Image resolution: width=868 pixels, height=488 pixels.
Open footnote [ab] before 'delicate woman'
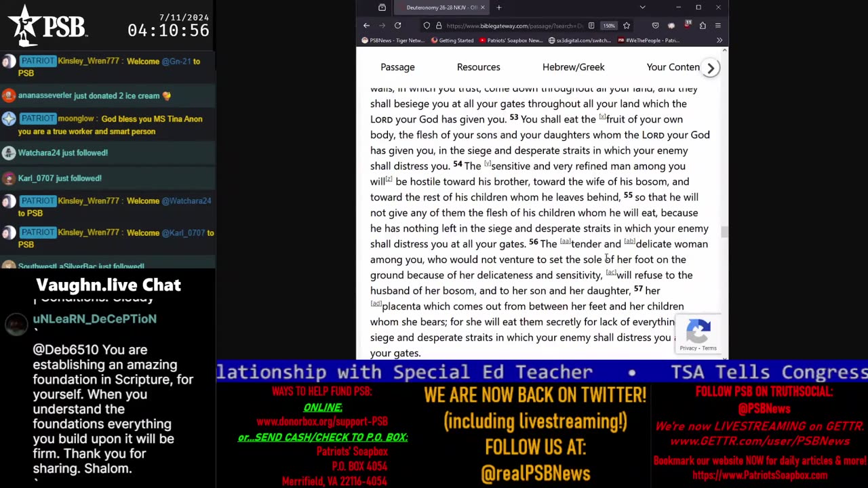point(630,241)
